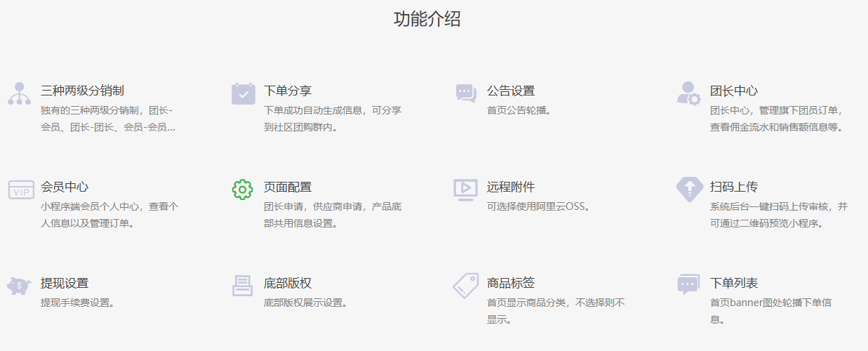868x351 pixels.
Task: Click the green gear icon for 页面配置
Action: click(242, 190)
